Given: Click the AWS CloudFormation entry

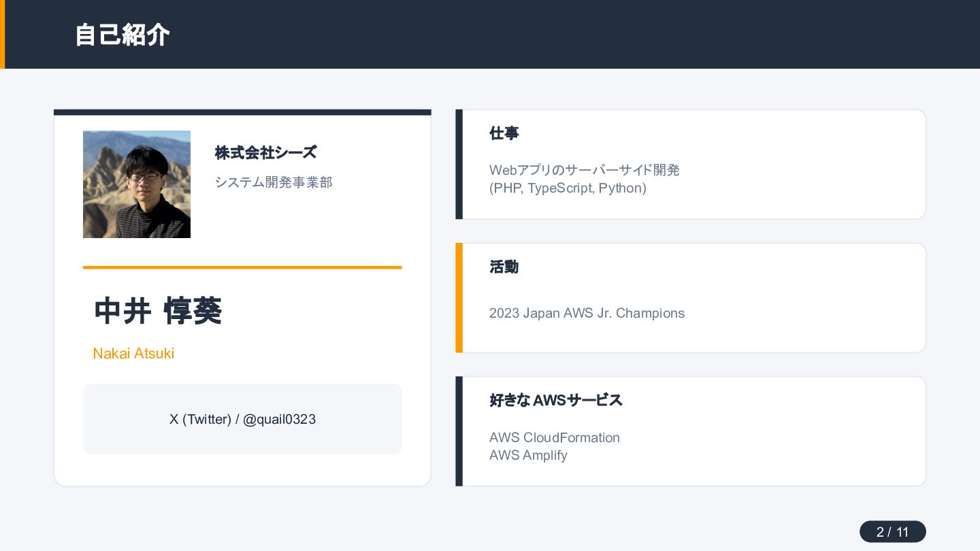Looking at the screenshot, I should tap(555, 437).
